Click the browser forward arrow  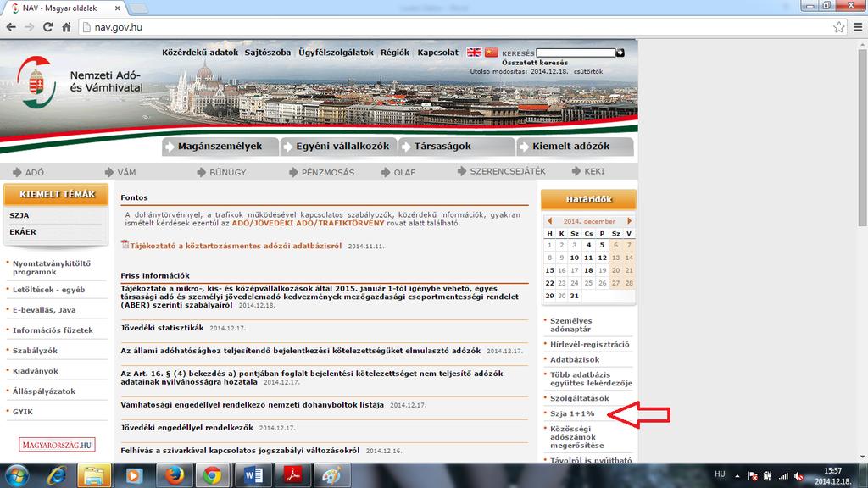pos(30,27)
